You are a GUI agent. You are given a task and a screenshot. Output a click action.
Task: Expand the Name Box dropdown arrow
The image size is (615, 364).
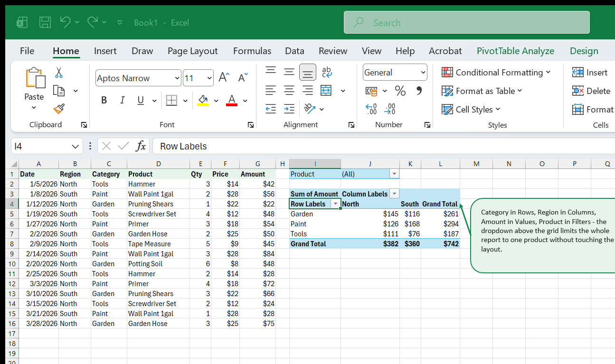(x=75, y=146)
